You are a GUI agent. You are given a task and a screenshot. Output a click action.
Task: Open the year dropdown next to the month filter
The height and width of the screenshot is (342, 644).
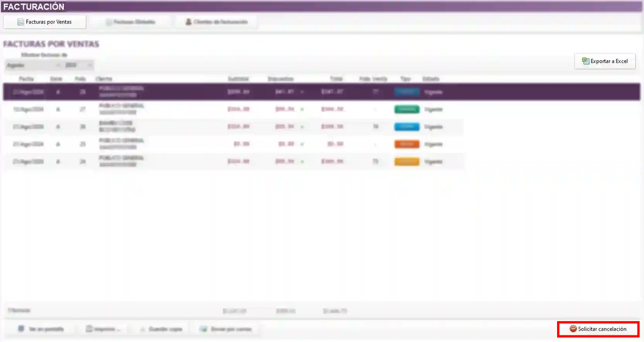tap(78, 65)
